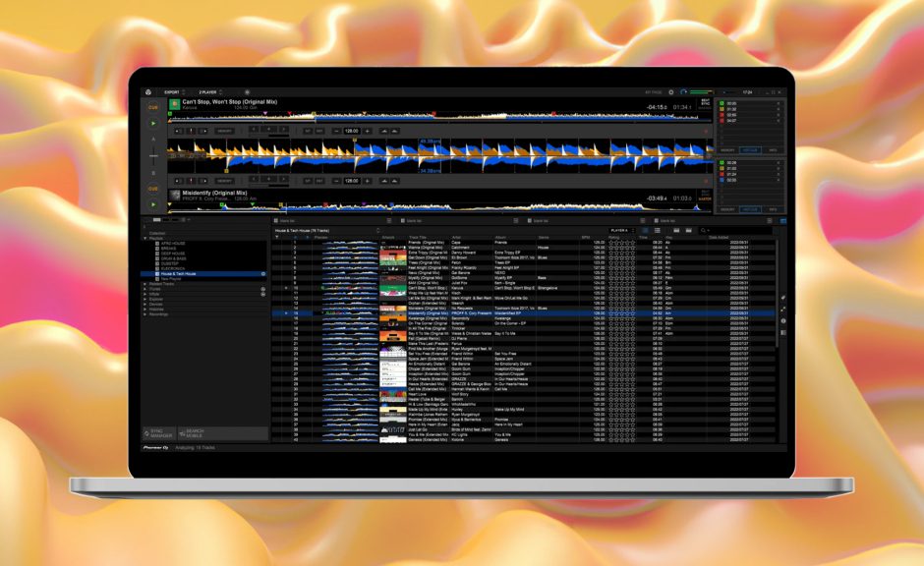
Task: Switch to HOT CUE tab in deck A panel
Action: click(x=750, y=150)
